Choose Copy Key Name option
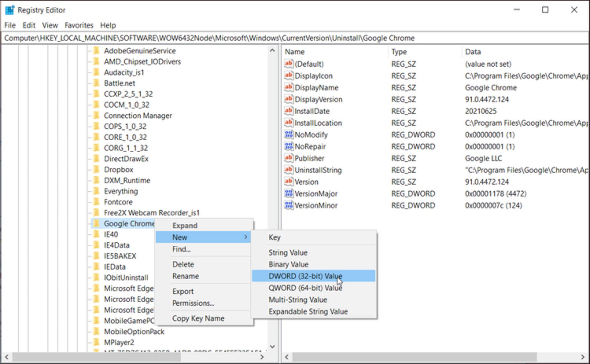This screenshot has height=364, width=590. click(198, 318)
